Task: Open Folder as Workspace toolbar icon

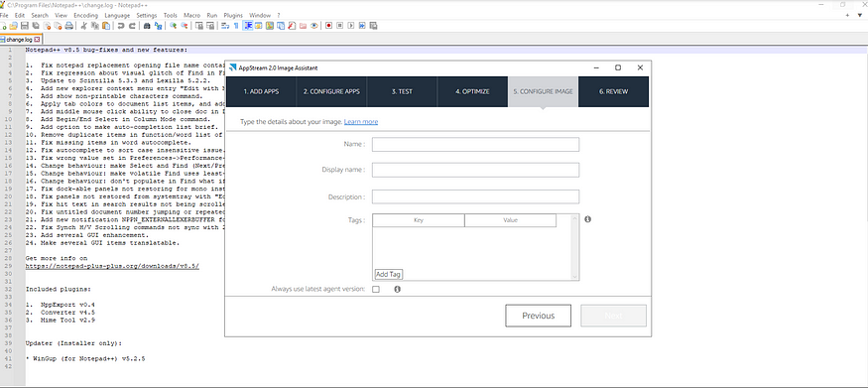Action: coord(304,26)
